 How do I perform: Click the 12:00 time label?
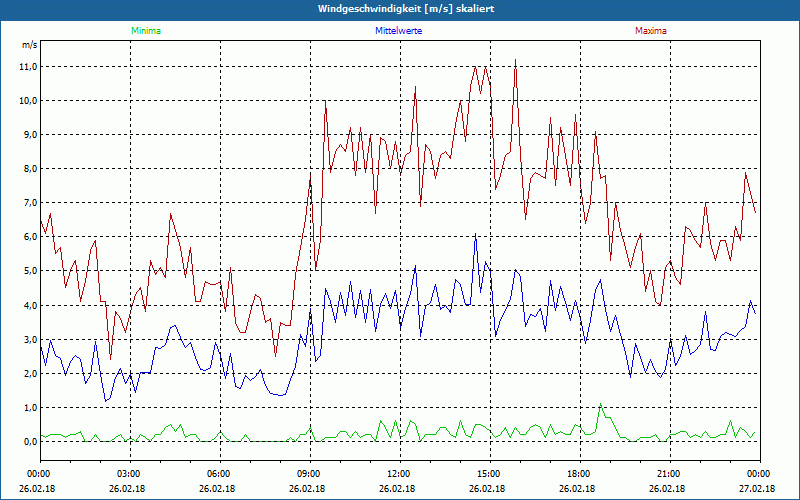pyautogui.click(x=397, y=474)
